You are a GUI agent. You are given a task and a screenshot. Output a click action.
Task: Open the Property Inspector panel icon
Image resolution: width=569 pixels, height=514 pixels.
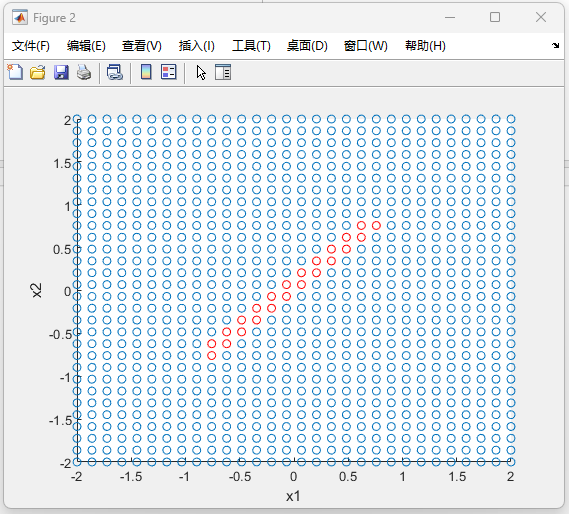[x=223, y=72]
